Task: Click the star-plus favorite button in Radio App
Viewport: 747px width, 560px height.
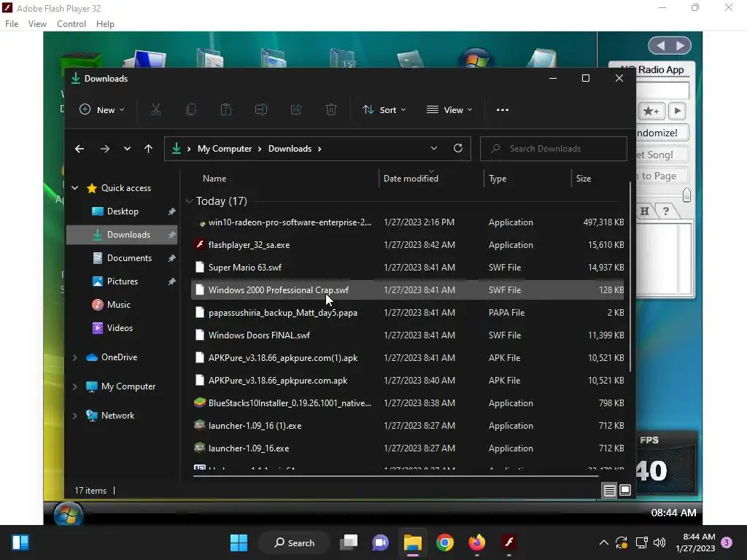Action: [x=651, y=112]
